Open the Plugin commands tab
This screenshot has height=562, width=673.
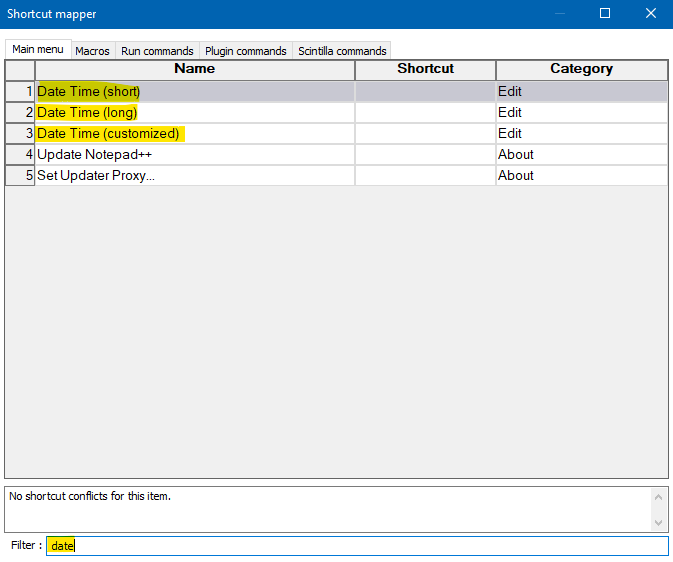click(246, 51)
